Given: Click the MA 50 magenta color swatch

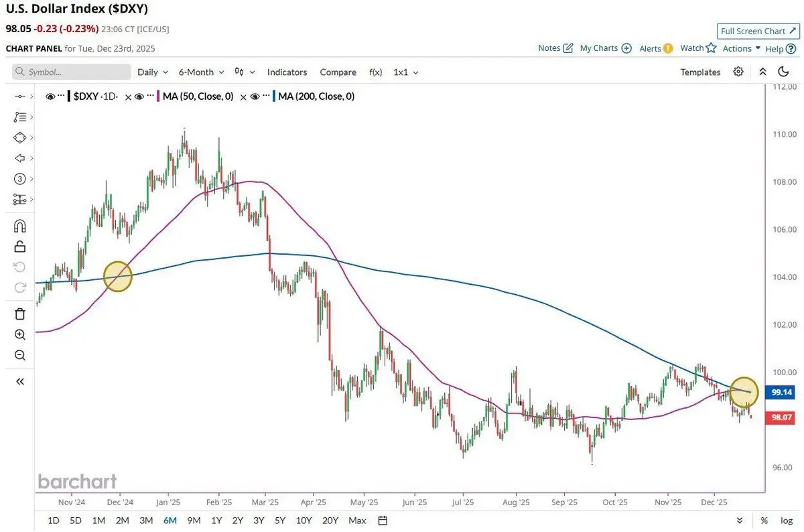Looking at the screenshot, I should click(159, 96).
